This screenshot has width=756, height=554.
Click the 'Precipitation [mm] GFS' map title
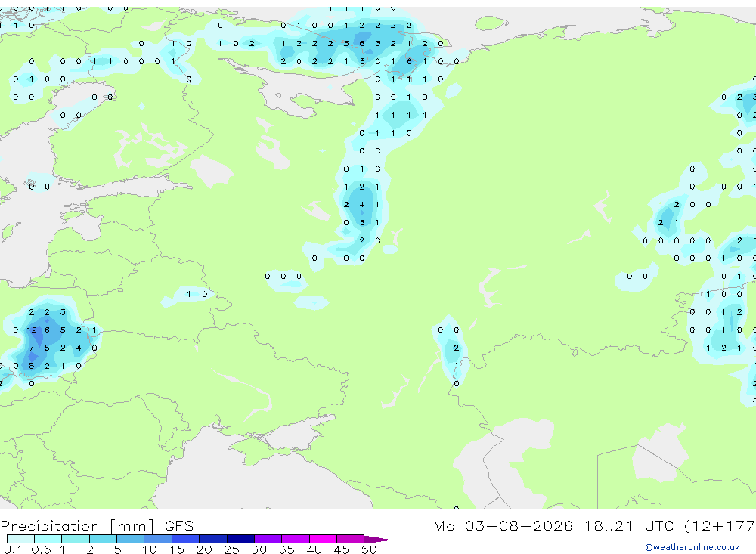(97, 526)
